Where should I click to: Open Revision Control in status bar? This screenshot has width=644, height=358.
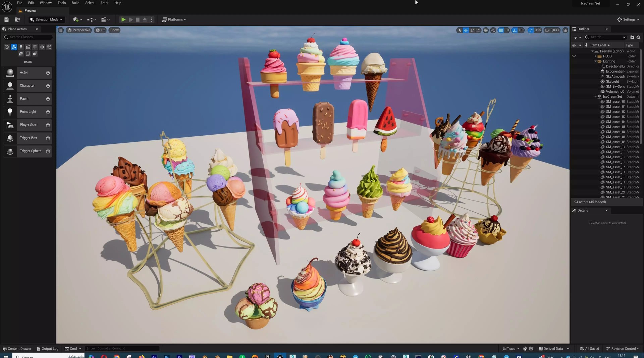point(623,349)
